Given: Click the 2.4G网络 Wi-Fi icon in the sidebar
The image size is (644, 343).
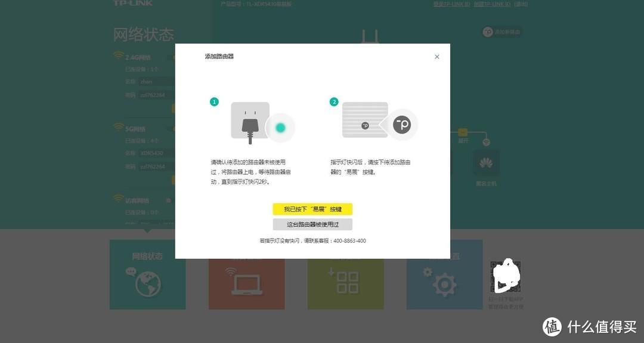Looking at the screenshot, I should coord(118,55).
